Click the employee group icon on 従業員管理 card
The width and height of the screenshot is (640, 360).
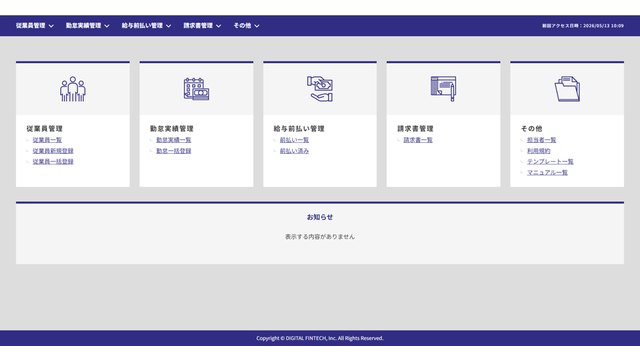pyautogui.click(x=73, y=89)
